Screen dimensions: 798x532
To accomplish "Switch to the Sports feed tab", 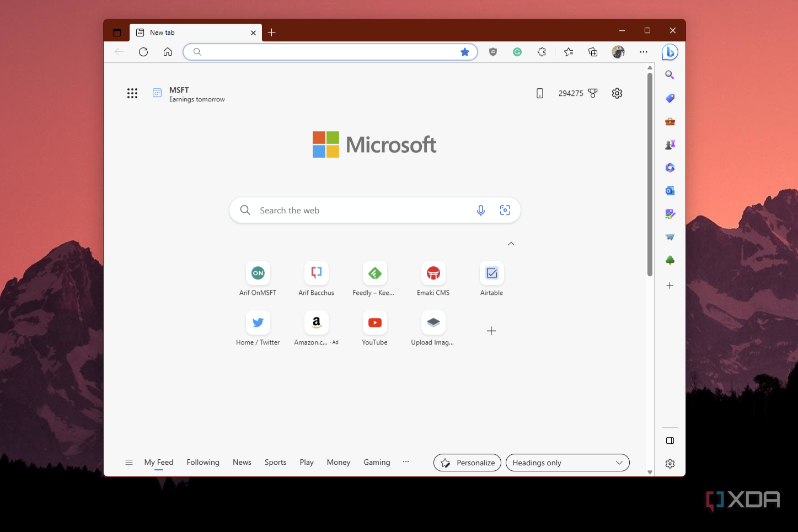I will [275, 462].
